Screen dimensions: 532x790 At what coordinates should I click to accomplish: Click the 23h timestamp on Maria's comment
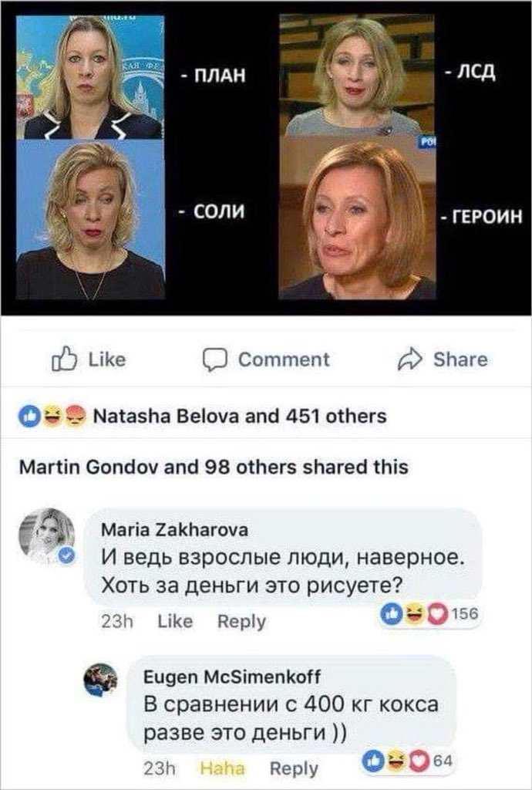(118, 622)
